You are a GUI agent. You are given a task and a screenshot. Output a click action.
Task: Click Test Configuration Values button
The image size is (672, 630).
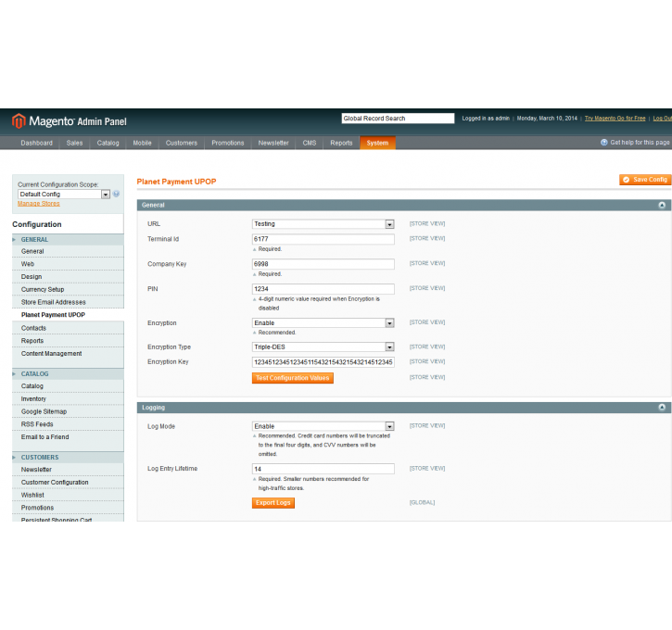tap(293, 378)
